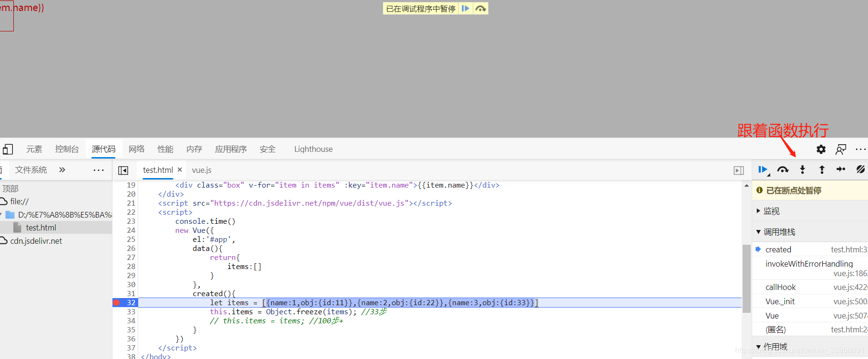Switch to the 控制台 tab
Image resolution: width=868 pixels, height=359 pixels.
click(67, 150)
